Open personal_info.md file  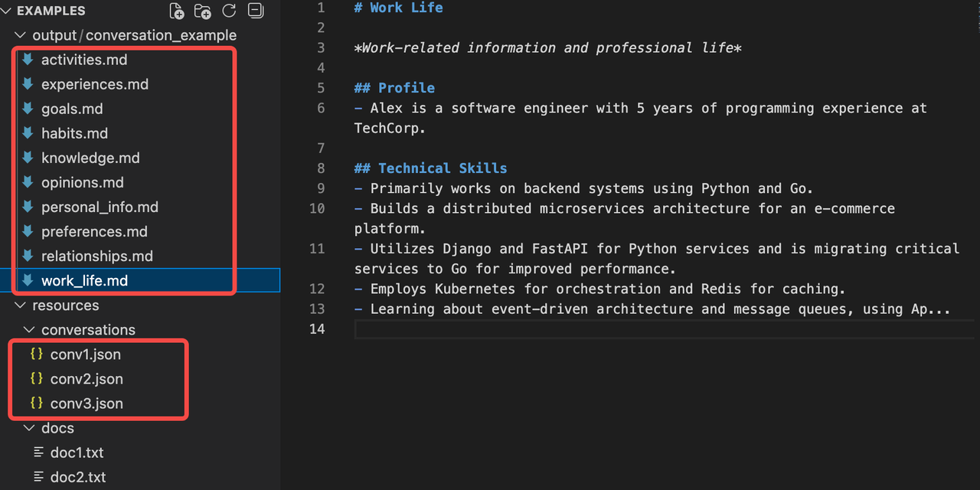[x=100, y=207]
